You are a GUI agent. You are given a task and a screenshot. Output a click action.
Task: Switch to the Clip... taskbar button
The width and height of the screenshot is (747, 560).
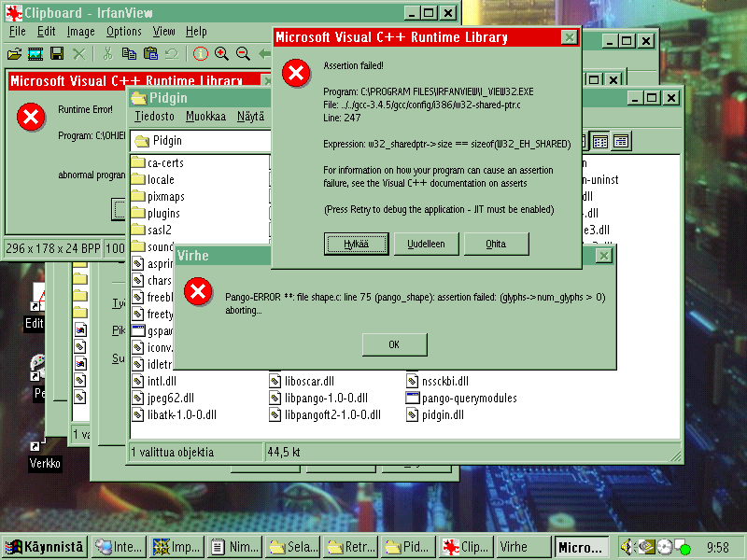467,547
